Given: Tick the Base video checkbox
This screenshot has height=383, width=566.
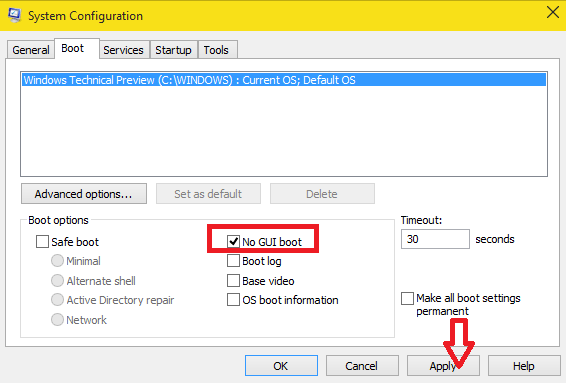Looking at the screenshot, I should pos(233,280).
